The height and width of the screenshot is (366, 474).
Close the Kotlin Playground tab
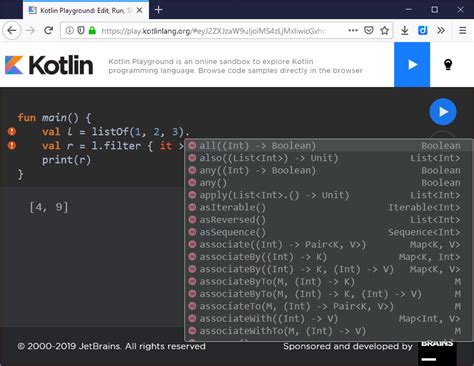click(140, 10)
